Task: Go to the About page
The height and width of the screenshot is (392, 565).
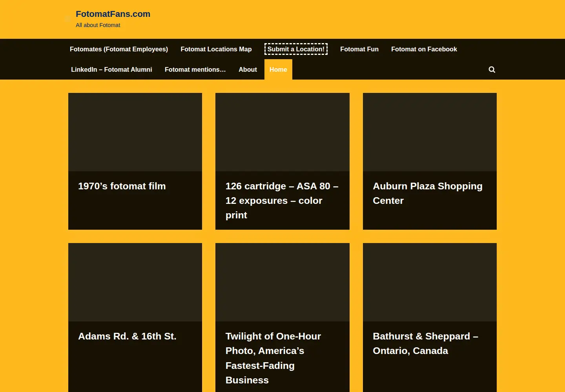Action: [x=248, y=69]
